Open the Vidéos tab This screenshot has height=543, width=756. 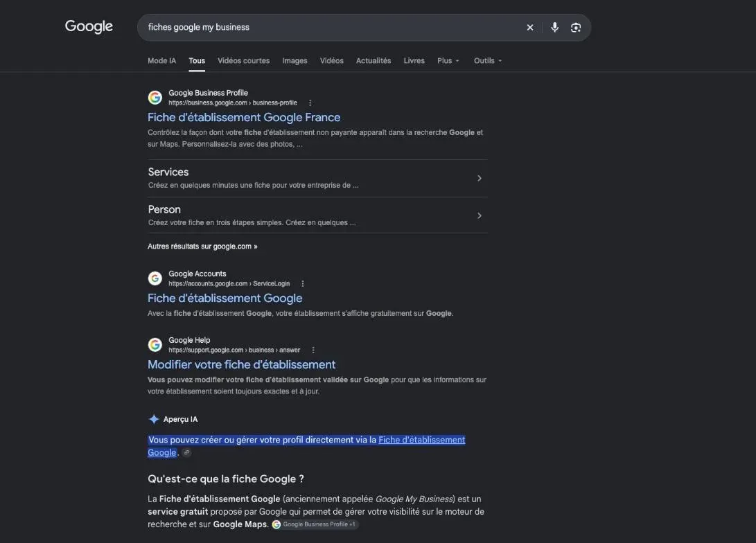(x=332, y=61)
